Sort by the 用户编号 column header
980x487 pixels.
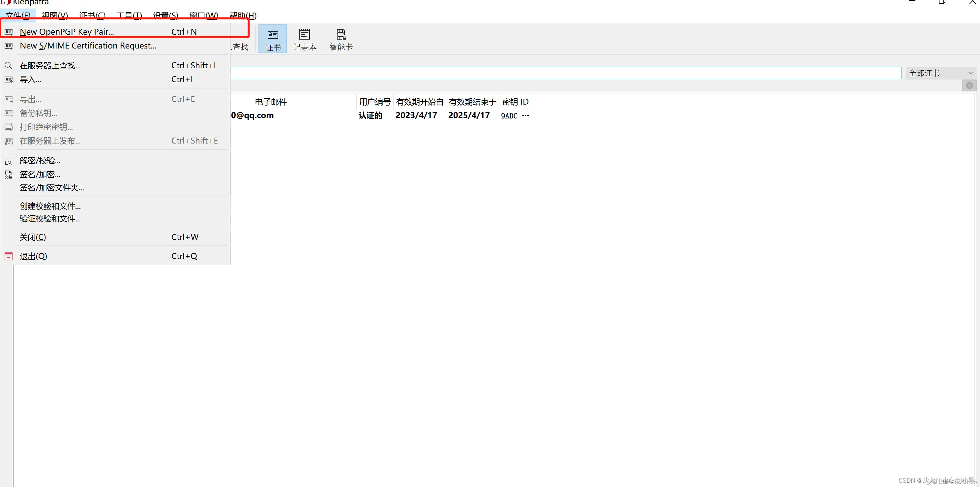click(375, 102)
